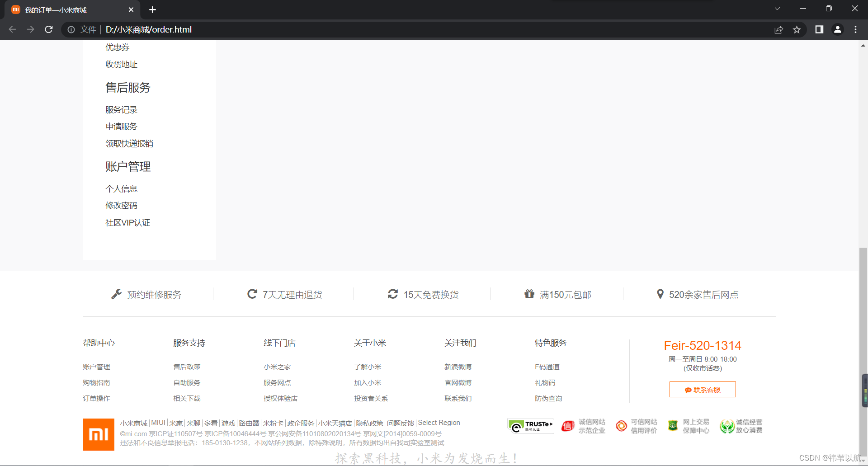Click the 网上交易保障中心 badge
The image size is (868, 466).
(x=689, y=426)
